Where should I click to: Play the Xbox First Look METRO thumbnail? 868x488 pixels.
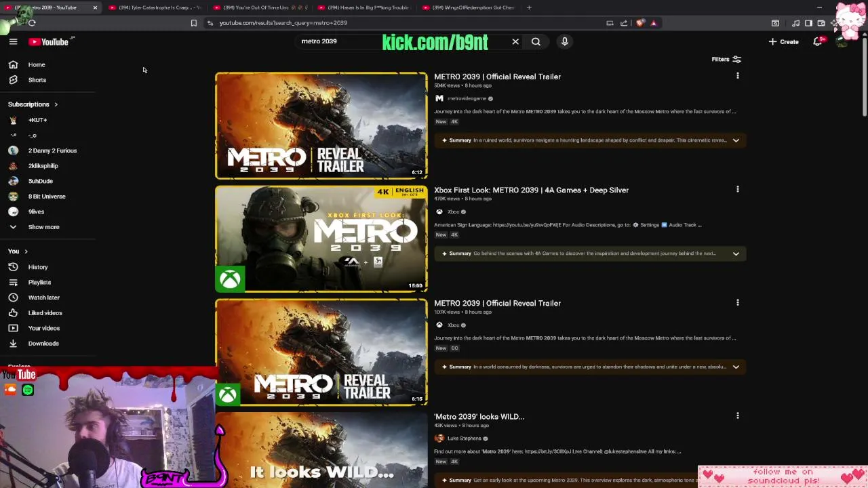click(x=321, y=239)
